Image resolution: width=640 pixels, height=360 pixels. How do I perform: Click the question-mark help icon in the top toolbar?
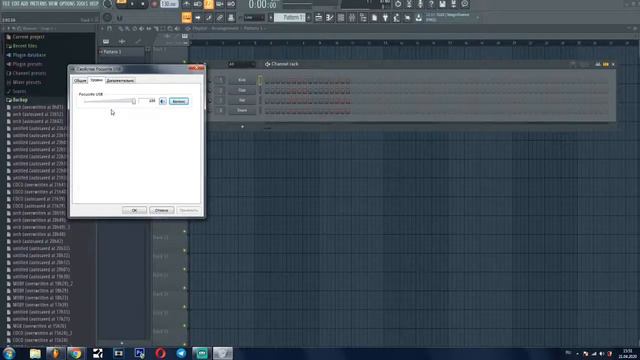coord(431,4)
